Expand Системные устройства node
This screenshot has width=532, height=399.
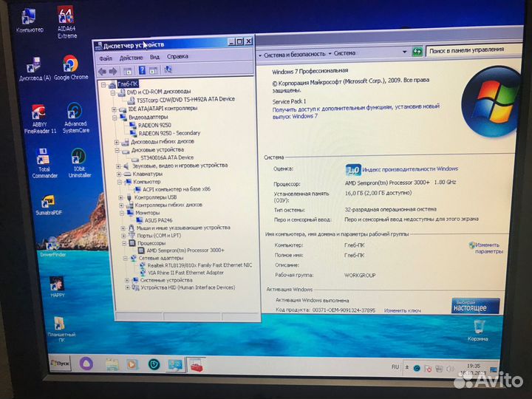[126, 280]
